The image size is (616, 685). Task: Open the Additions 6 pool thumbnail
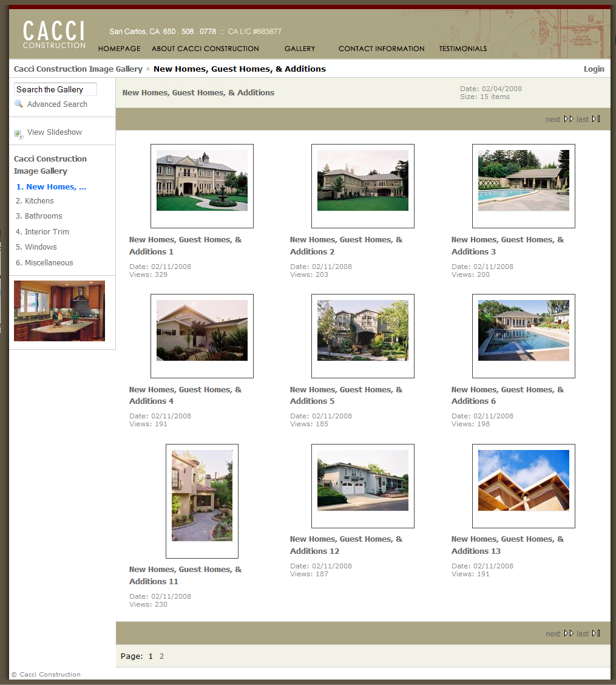tap(524, 330)
